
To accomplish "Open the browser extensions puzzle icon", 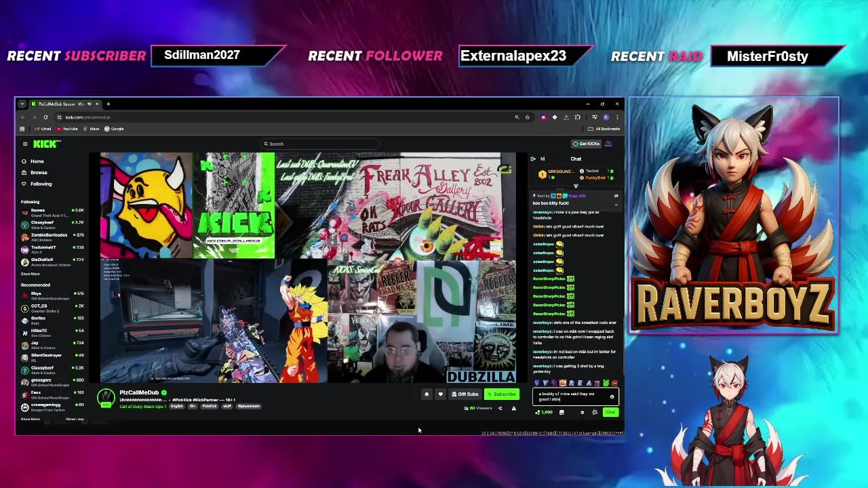I will (577, 117).
